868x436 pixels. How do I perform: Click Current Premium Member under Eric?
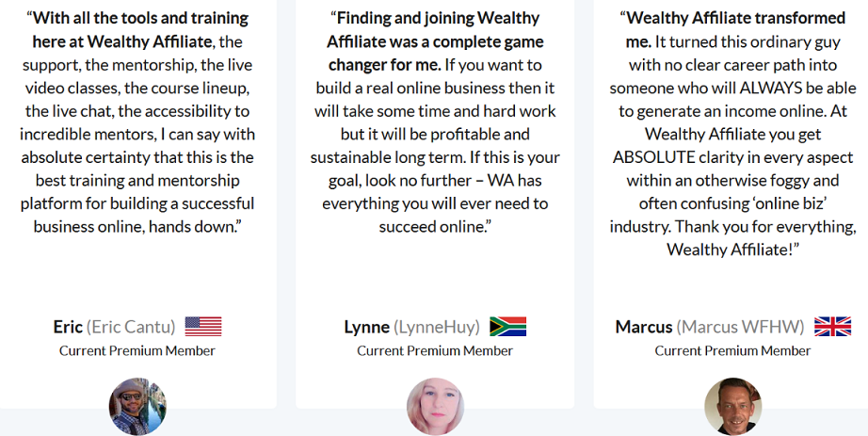(x=137, y=350)
